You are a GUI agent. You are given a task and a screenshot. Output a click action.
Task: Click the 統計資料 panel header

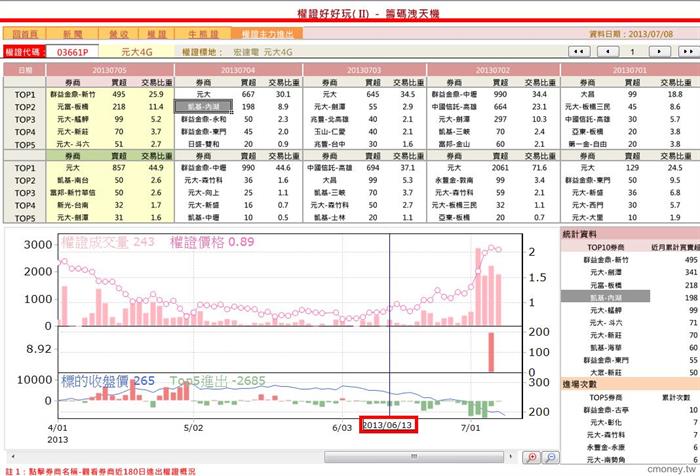[630, 234]
